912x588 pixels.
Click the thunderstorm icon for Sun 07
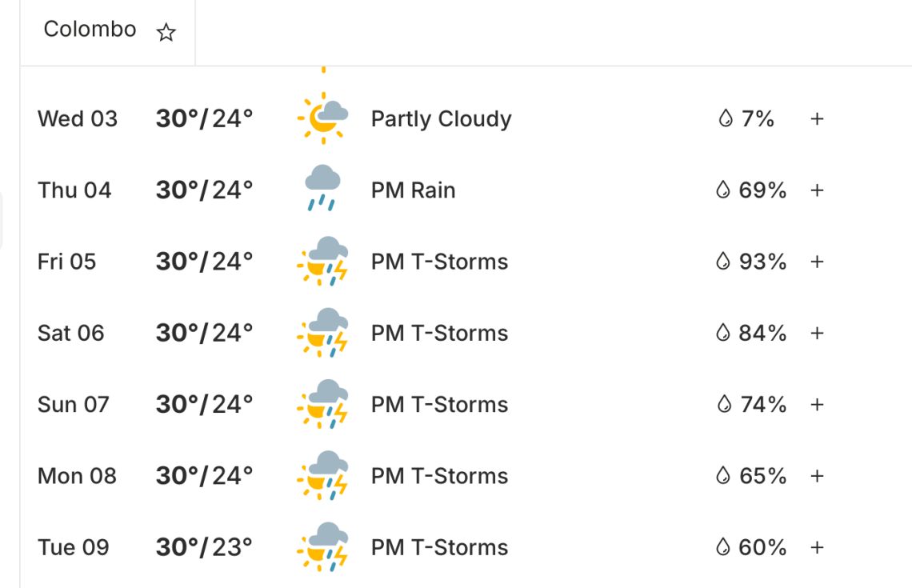click(x=323, y=404)
